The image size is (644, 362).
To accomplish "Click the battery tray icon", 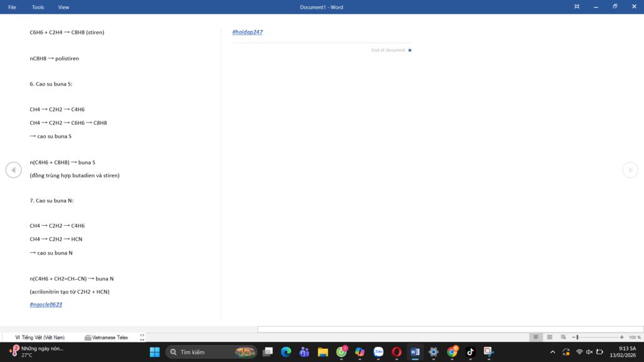I will pos(599,352).
